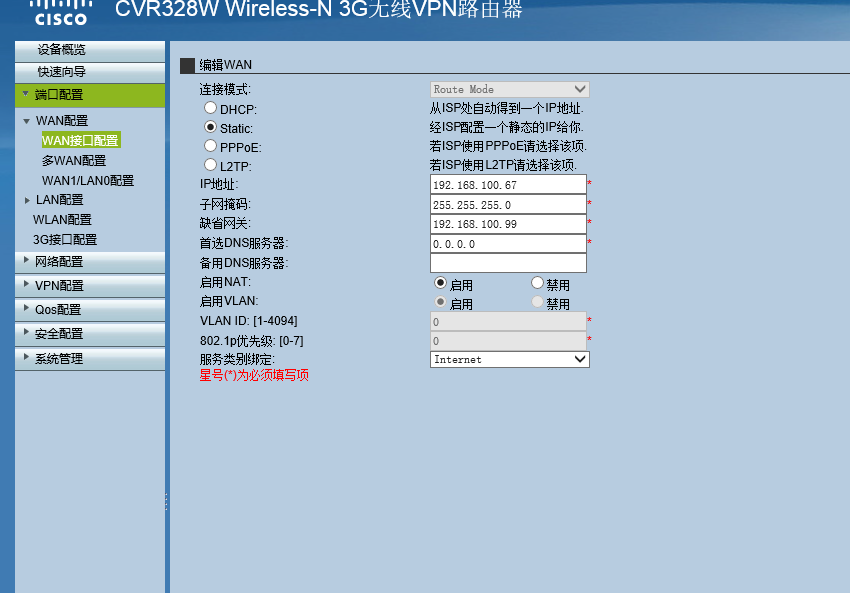Click the 缺省网关 input field
The width and height of the screenshot is (850, 593).
point(508,224)
